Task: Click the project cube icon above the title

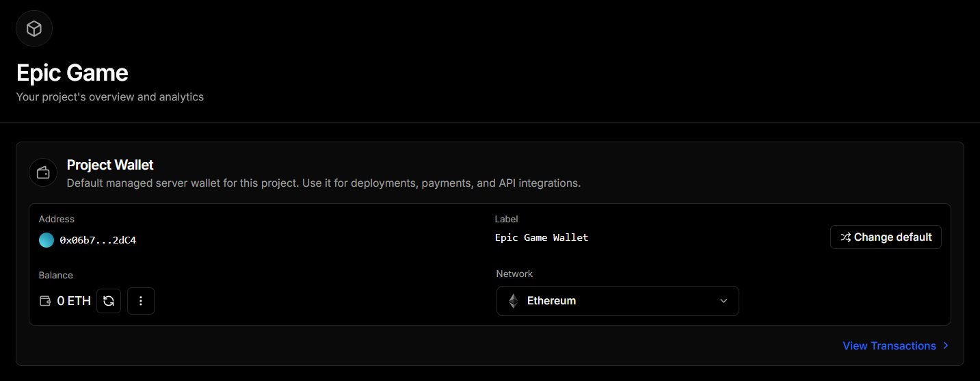Action: point(34,29)
